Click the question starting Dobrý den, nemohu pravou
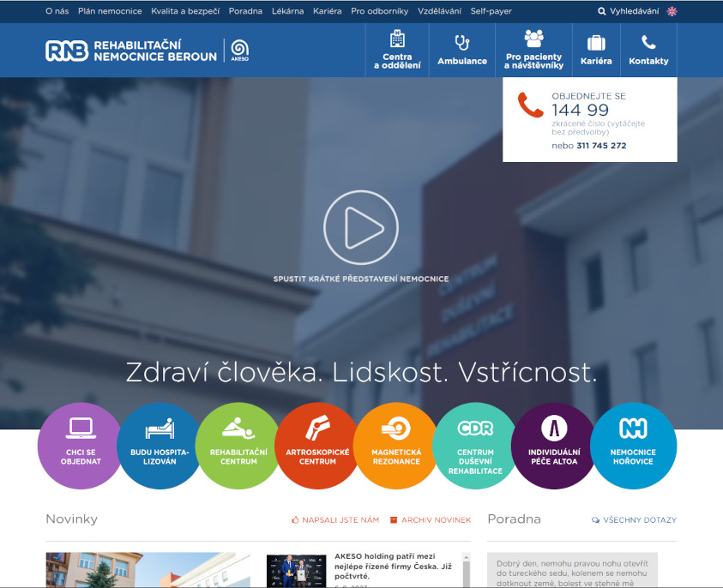Viewport: 723px width, 588px height. [572, 573]
